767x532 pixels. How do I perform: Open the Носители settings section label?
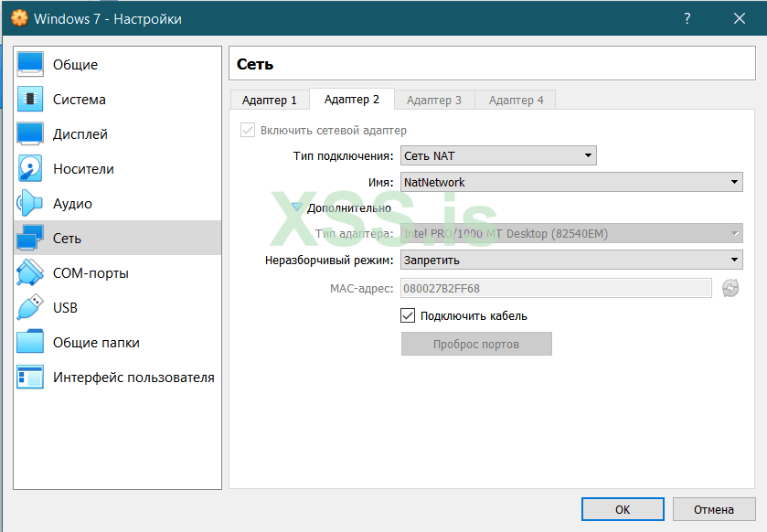(x=83, y=169)
